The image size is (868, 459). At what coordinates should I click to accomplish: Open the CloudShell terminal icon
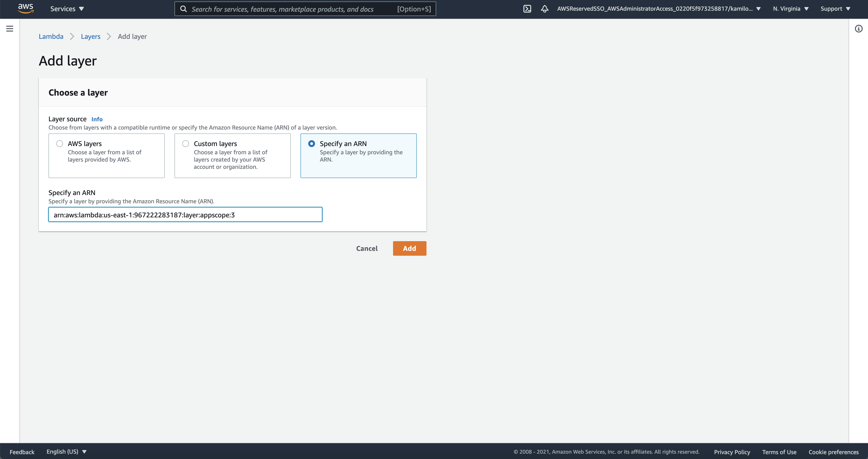pyautogui.click(x=527, y=9)
